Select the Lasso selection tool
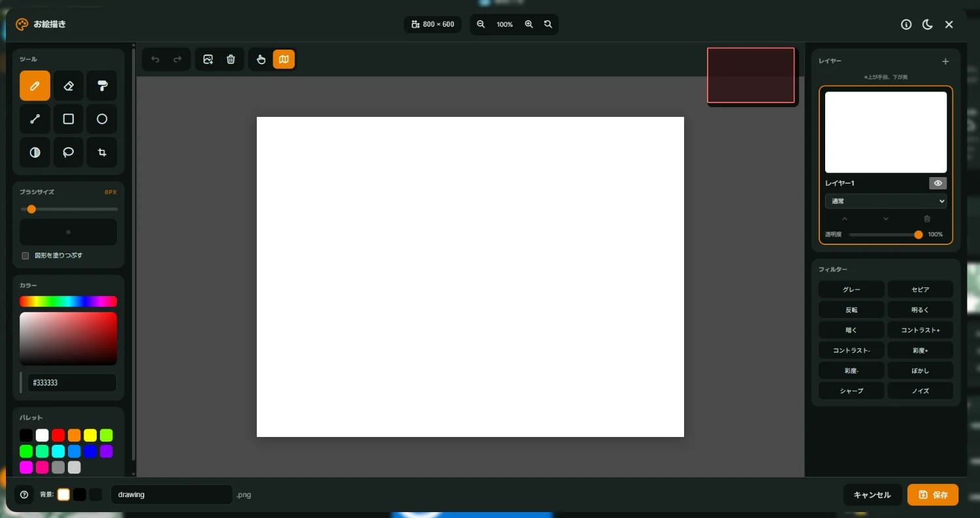This screenshot has height=518, width=980. [x=69, y=152]
